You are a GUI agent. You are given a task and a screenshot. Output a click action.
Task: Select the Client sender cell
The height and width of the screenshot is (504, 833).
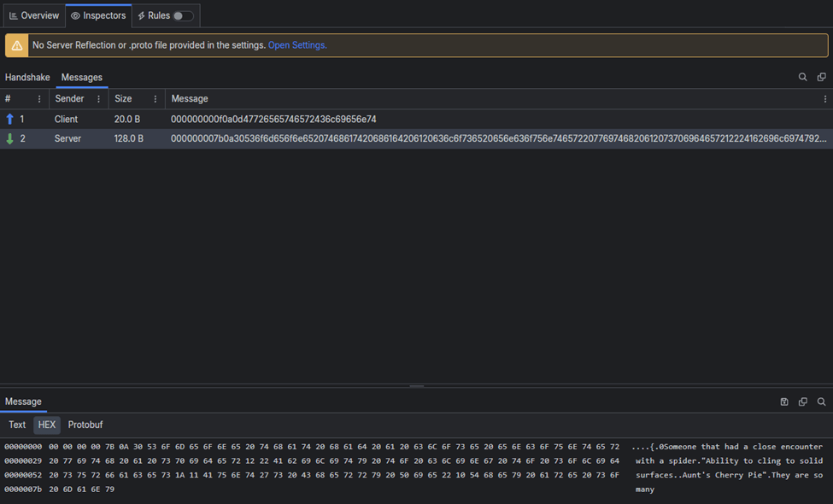tap(66, 119)
